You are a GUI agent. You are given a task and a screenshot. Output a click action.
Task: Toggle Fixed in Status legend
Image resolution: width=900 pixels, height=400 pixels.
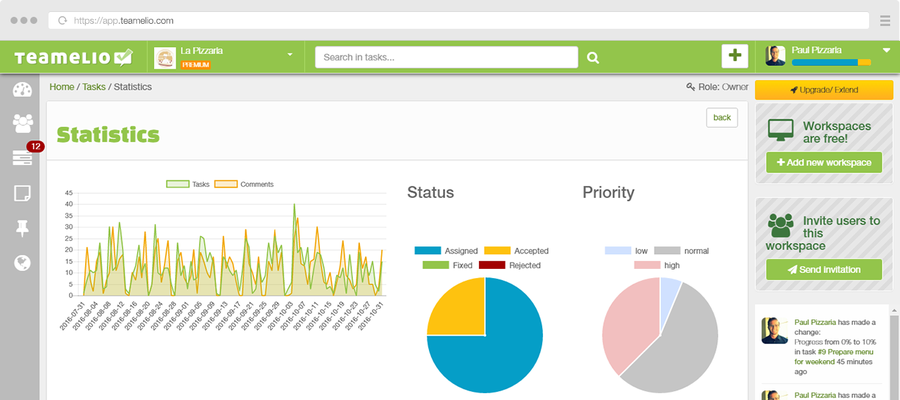(447, 265)
